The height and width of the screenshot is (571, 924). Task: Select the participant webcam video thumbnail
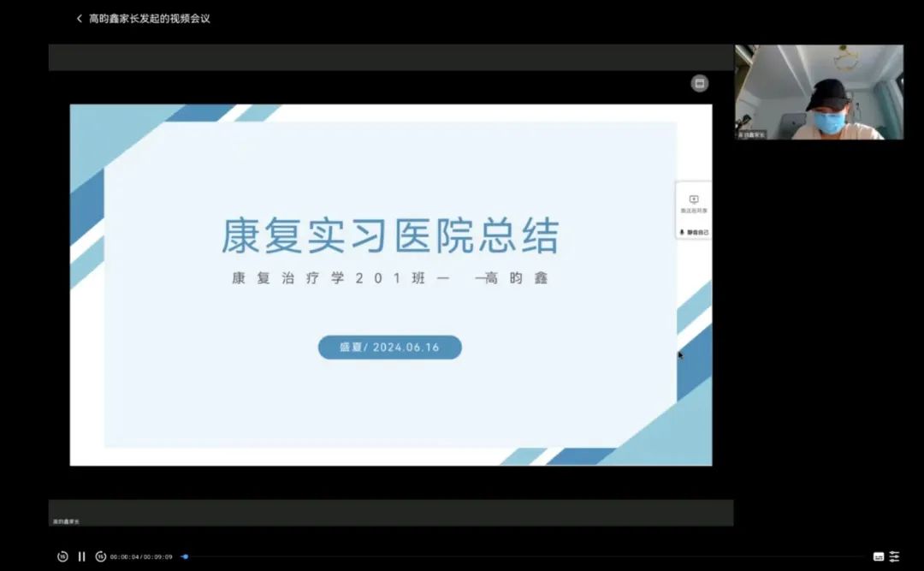pyautogui.click(x=819, y=92)
